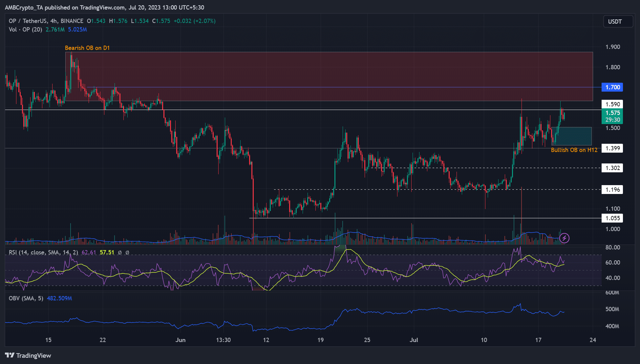Viewport: 640px width, 364px height.
Task: Click the Vol · OP (20) legend
Action: (26, 30)
